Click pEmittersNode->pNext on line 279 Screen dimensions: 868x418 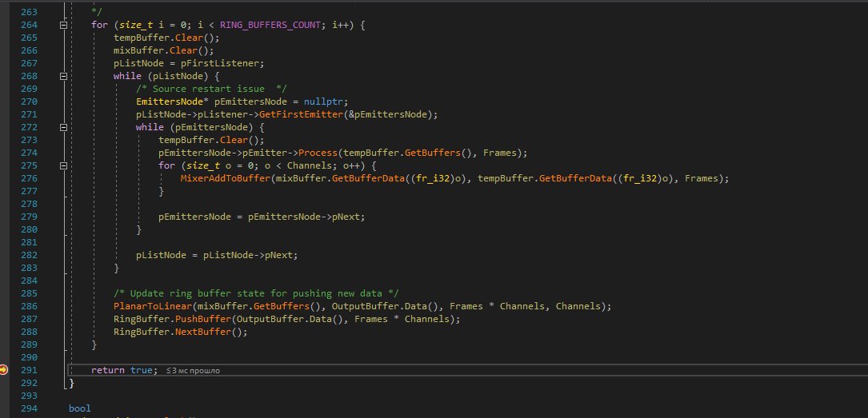[304, 217]
